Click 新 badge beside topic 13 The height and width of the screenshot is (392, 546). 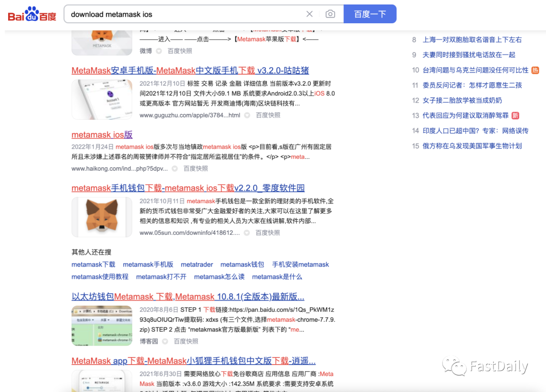point(515,116)
